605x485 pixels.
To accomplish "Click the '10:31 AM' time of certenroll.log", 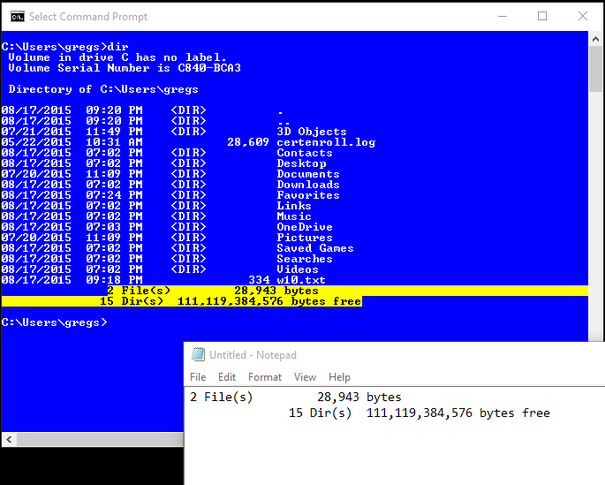I will tap(114, 142).
